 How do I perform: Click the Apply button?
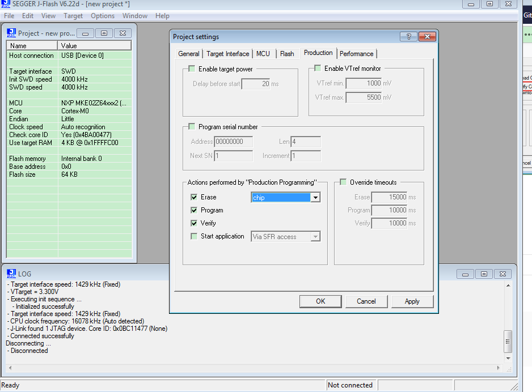click(412, 301)
